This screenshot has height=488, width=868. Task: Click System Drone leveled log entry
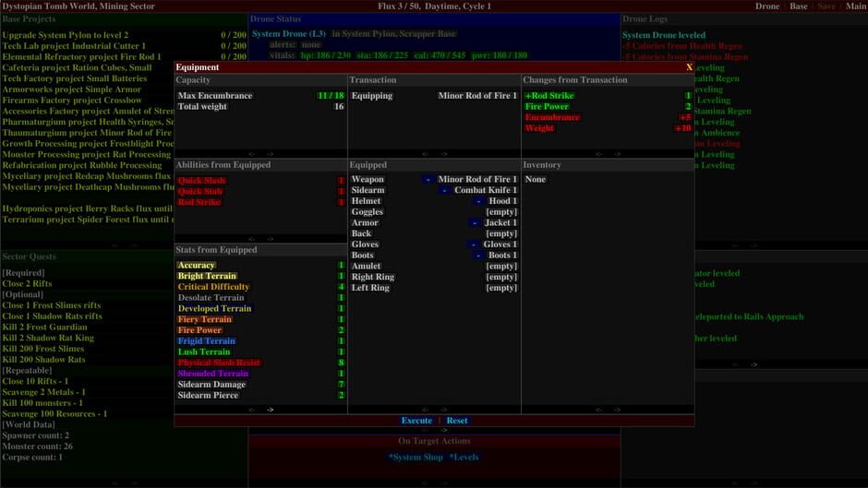coord(664,35)
